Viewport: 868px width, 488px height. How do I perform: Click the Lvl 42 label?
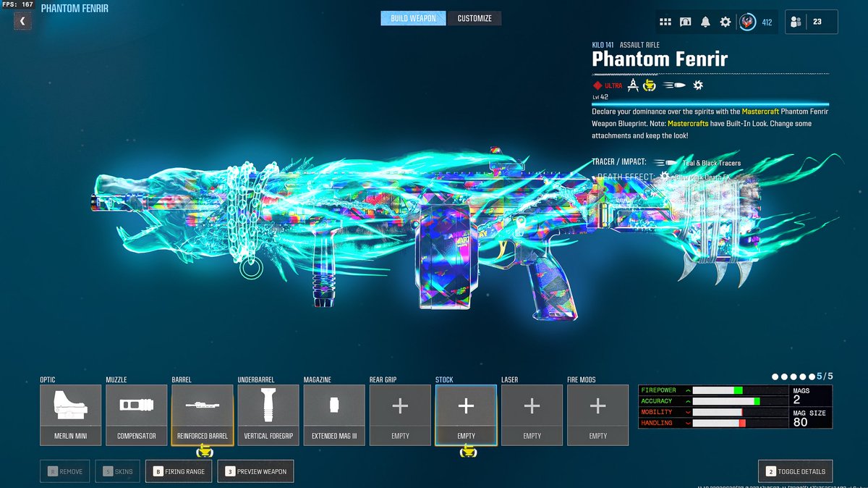pyautogui.click(x=600, y=97)
